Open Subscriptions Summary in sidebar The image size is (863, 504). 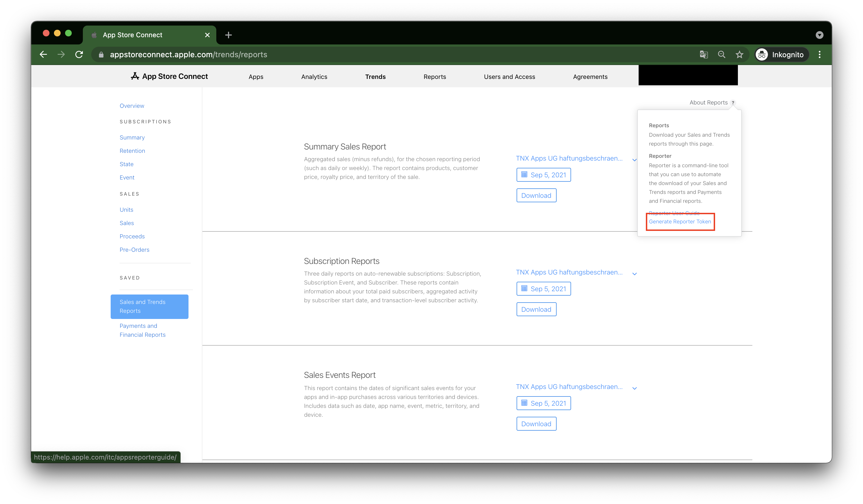(132, 137)
